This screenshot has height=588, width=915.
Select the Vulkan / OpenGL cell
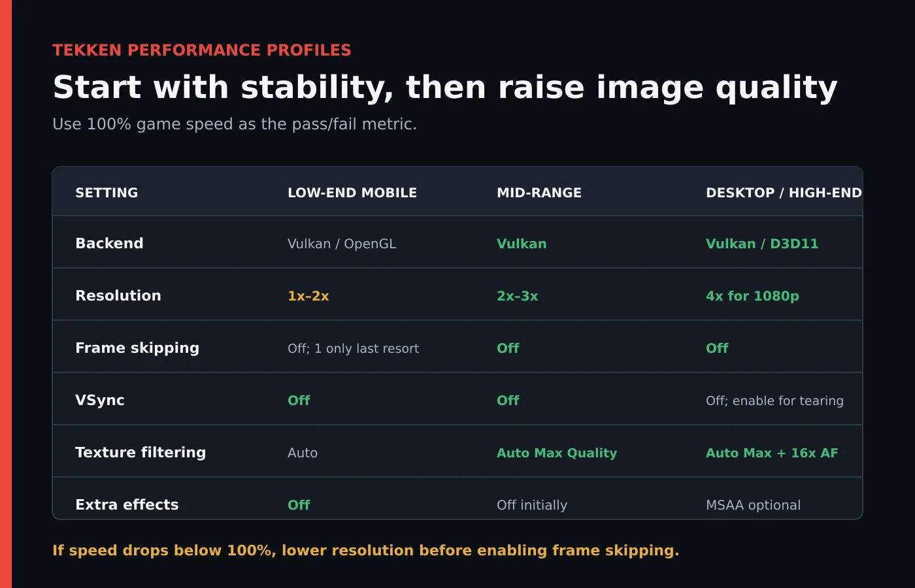(x=342, y=244)
